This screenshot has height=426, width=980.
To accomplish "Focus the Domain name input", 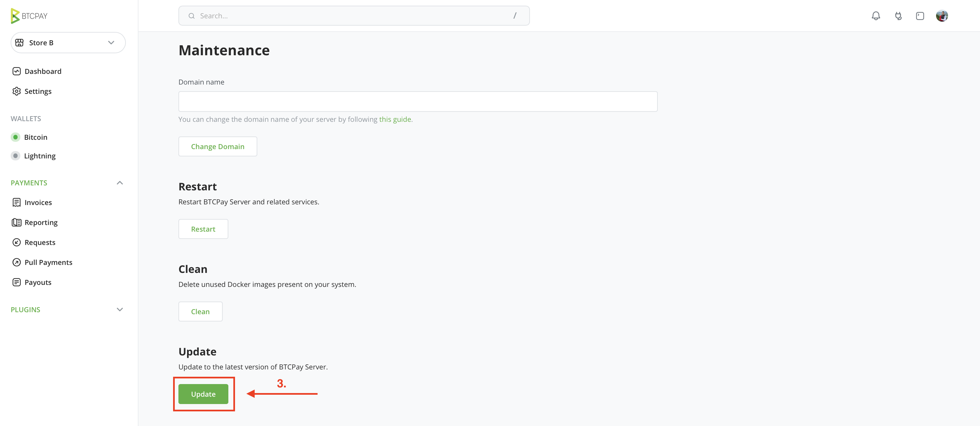I will click(418, 101).
